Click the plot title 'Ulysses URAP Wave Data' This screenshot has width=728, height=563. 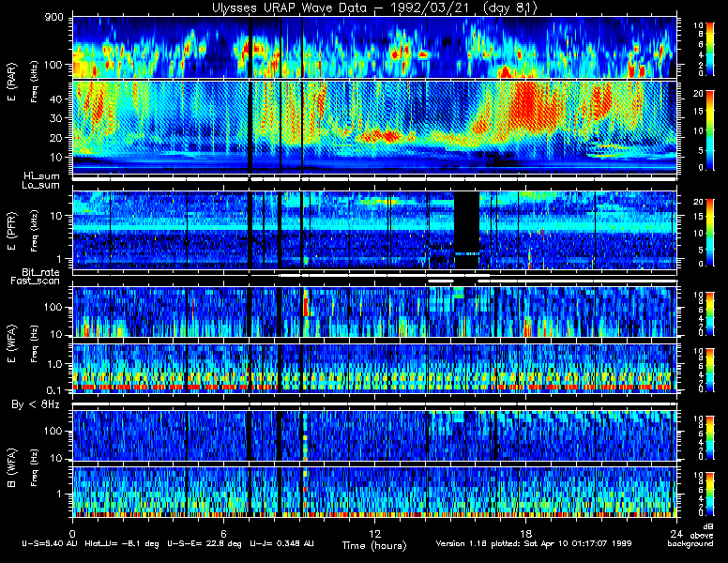click(289, 8)
